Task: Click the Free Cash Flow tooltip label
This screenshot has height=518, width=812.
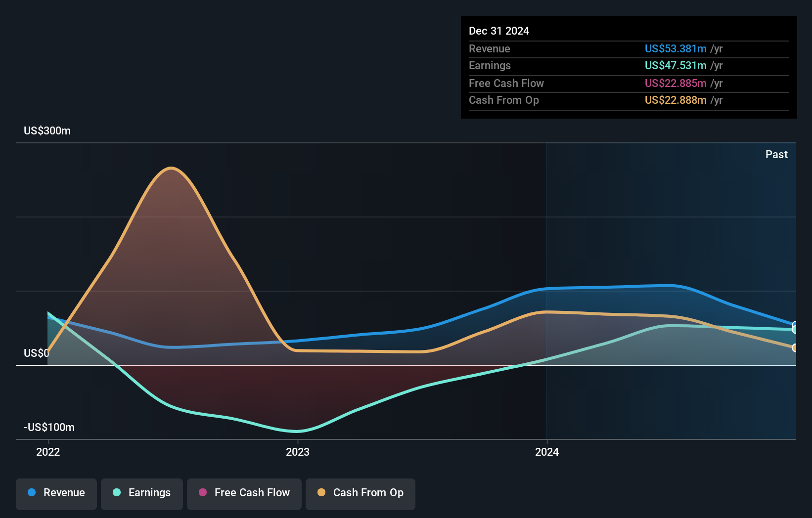Action: (x=506, y=84)
